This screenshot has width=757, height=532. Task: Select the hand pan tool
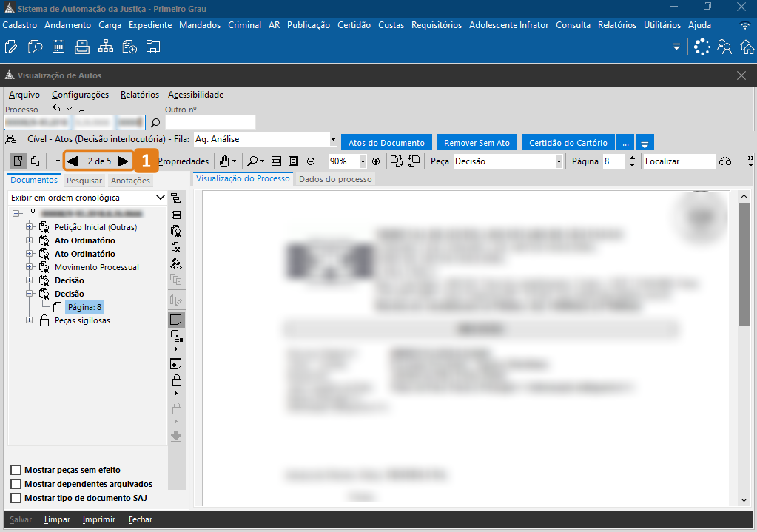click(224, 161)
